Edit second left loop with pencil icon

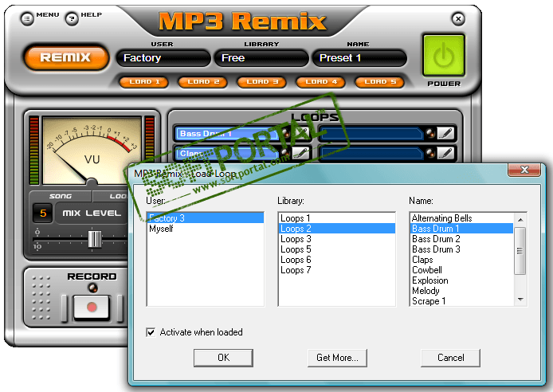[300, 153]
